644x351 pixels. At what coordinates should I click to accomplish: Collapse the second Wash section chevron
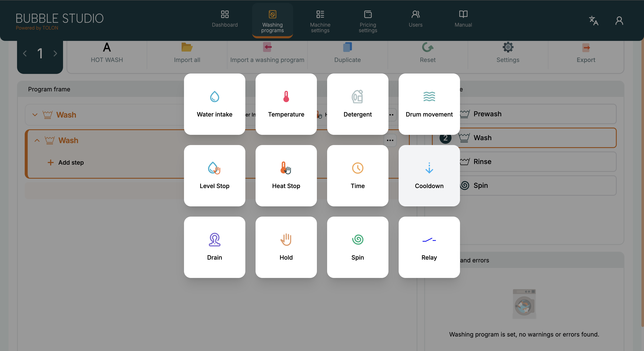pos(37,140)
